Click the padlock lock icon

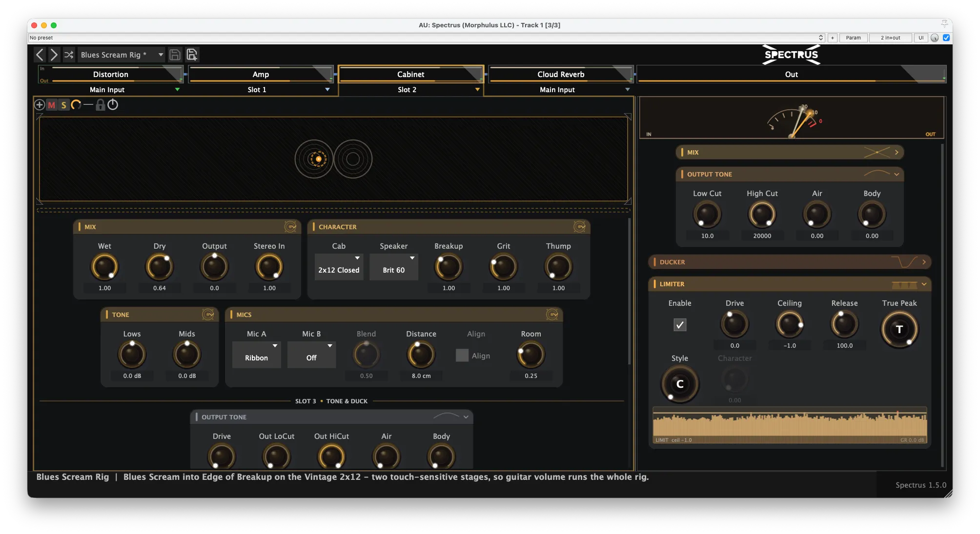click(x=100, y=105)
